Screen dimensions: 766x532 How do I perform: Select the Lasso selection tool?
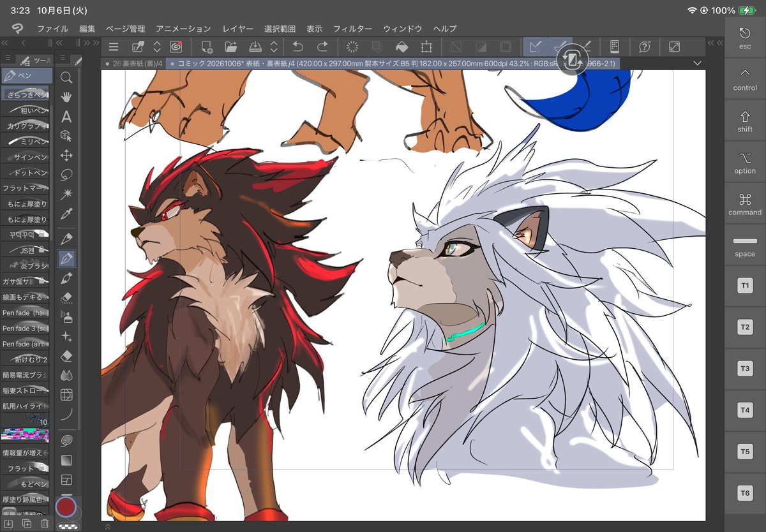click(x=66, y=175)
